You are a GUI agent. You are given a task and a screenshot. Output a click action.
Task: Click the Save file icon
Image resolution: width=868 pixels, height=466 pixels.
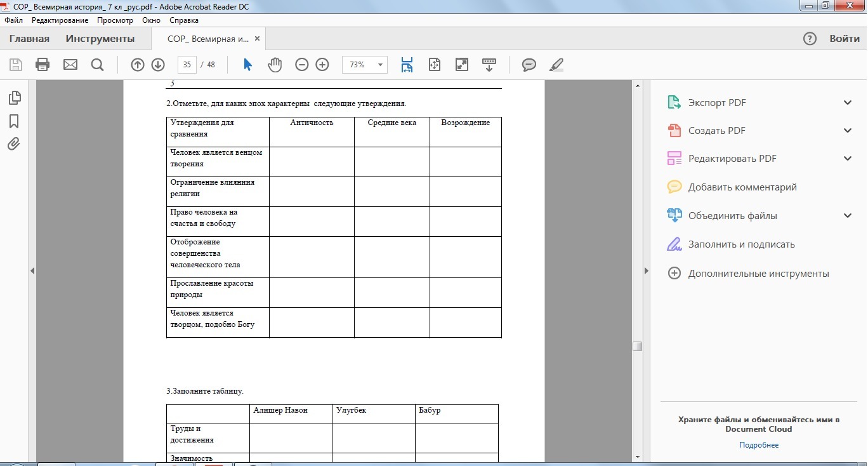pos(16,65)
